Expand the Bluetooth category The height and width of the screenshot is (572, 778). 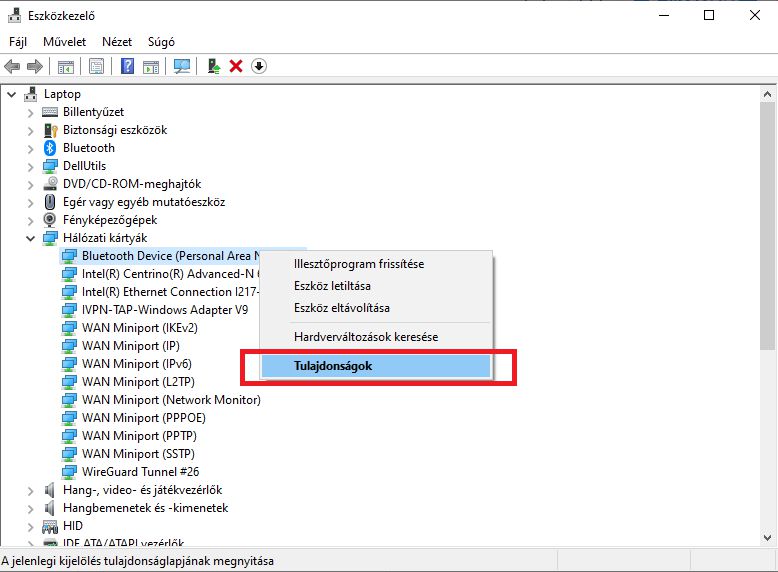click(31, 148)
